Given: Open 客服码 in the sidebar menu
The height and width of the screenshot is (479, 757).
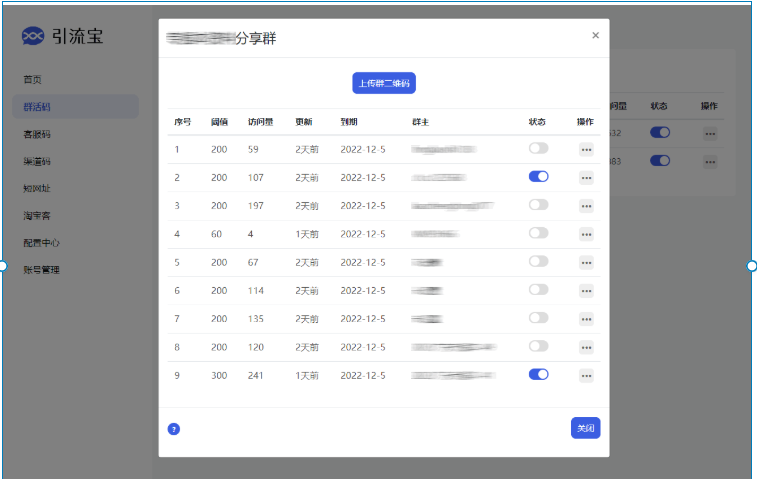Looking at the screenshot, I should click(x=37, y=134).
